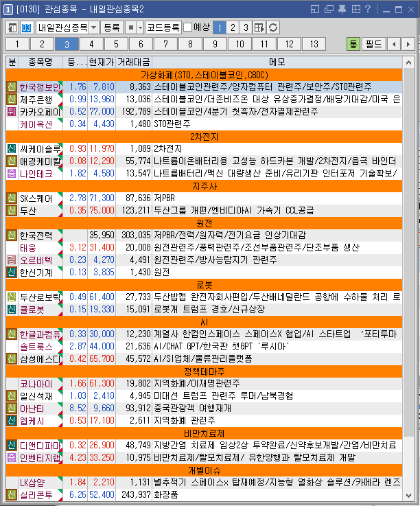Click the 2차전지 group header row

[205, 137]
